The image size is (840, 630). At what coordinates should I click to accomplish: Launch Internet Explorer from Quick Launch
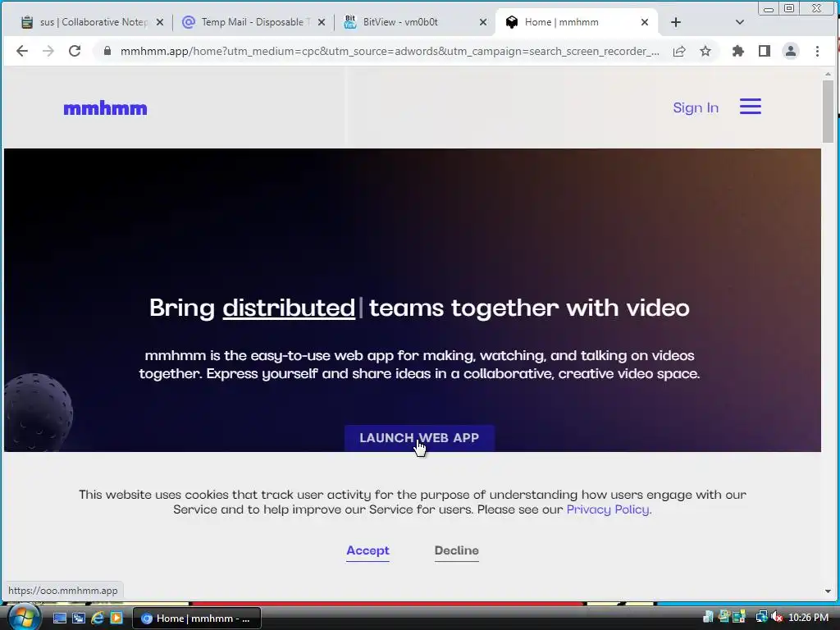(x=98, y=619)
